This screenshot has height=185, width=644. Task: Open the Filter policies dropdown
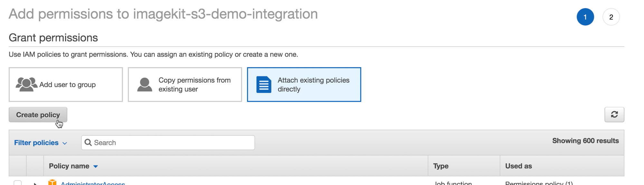click(41, 143)
